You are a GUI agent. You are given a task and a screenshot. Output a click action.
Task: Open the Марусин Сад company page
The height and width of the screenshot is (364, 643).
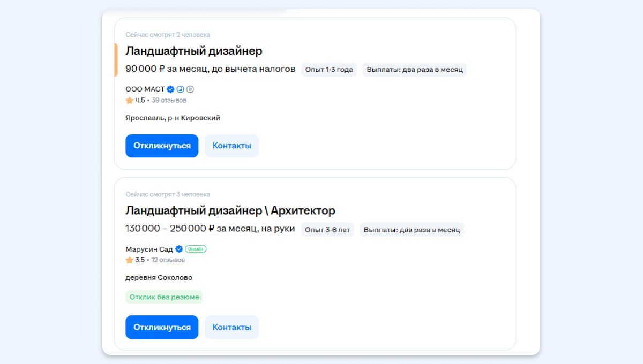149,249
